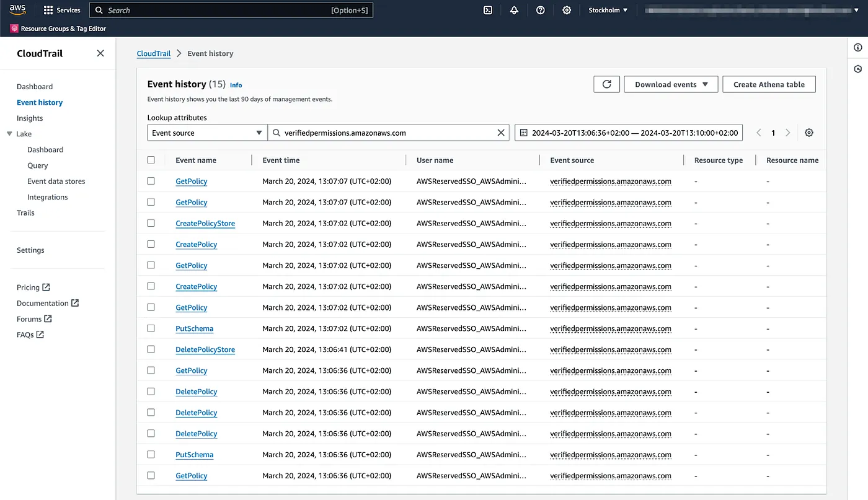Sort by Event name column header
Image resolution: width=868 pixels, height=500 pixels.
[x=196, y=160]
